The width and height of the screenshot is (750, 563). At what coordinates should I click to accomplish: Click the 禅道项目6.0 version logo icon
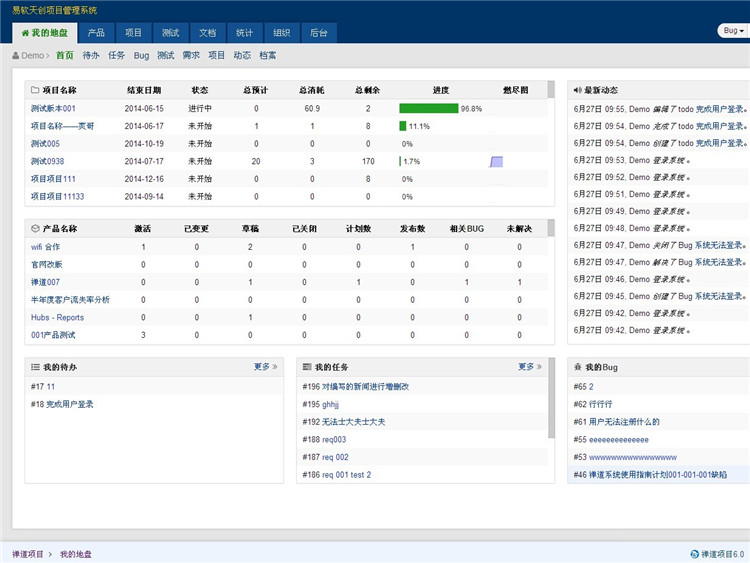[695, 554]
